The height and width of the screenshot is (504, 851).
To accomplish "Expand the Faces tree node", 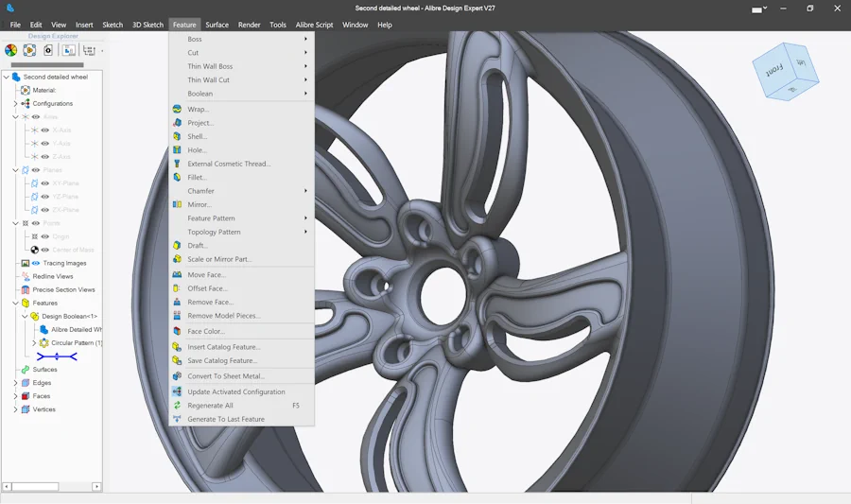I will [15, 396].
